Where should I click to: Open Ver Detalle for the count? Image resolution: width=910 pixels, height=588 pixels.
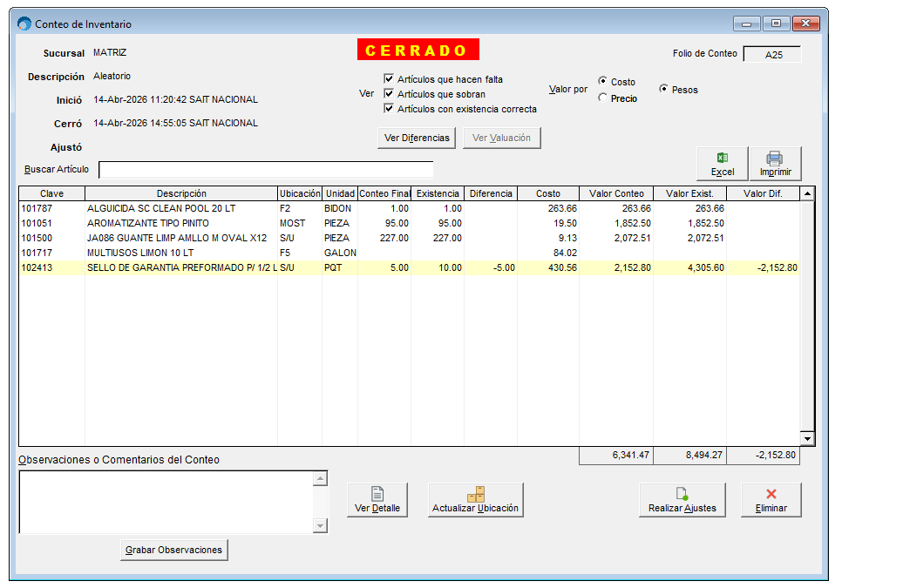click(x=377, y=500)
